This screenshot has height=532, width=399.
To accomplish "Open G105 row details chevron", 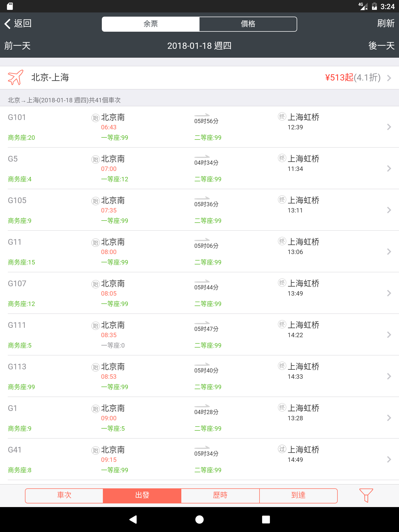I will click(389, 210).
